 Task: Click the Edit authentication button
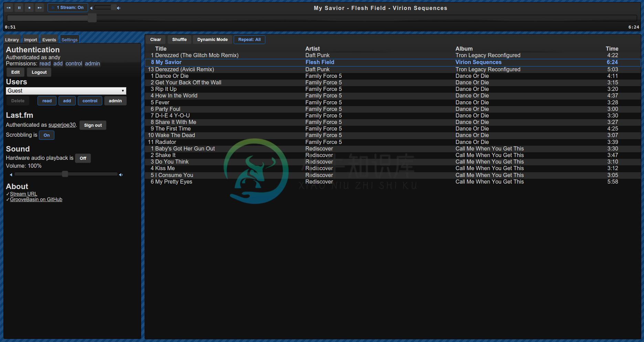[15, 72]
